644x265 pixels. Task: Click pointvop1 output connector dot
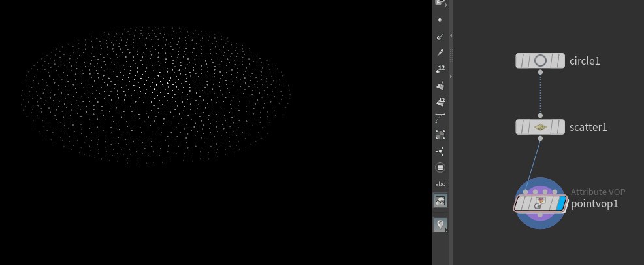[540, 215]
